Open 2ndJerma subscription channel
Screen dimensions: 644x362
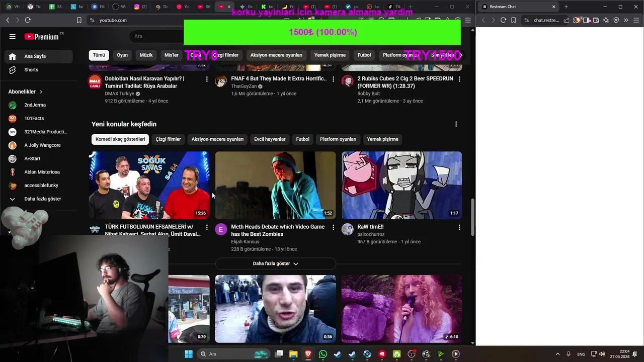[x=35, y=105]
